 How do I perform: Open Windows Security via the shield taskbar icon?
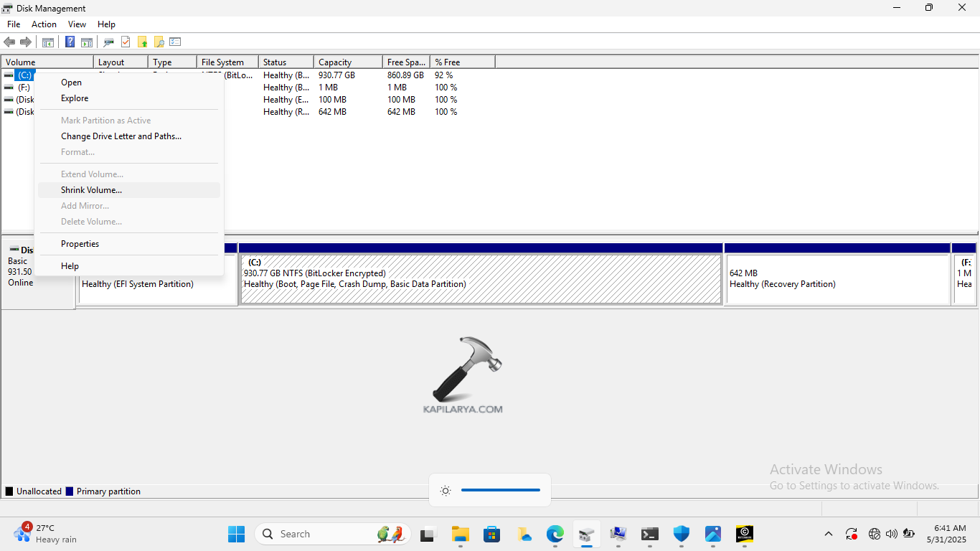[x=681, y=534]
